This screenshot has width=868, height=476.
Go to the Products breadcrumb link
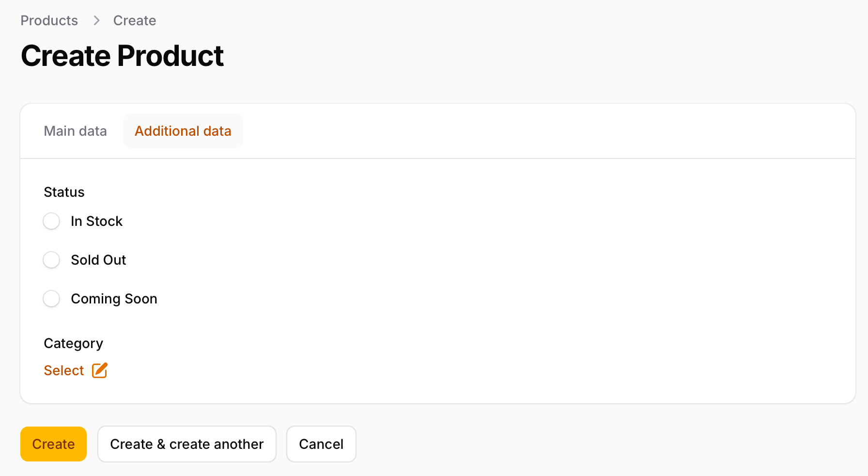coord(49,20)
